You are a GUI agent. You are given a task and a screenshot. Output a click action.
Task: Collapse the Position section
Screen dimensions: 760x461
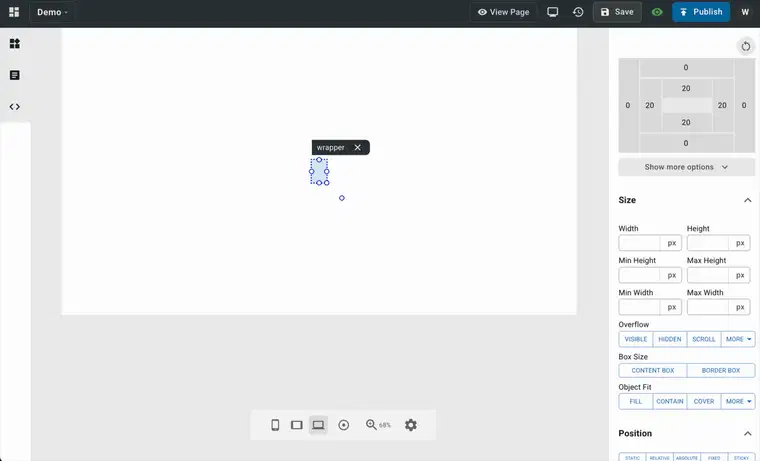pyautogui.click(x=747, y=433)
